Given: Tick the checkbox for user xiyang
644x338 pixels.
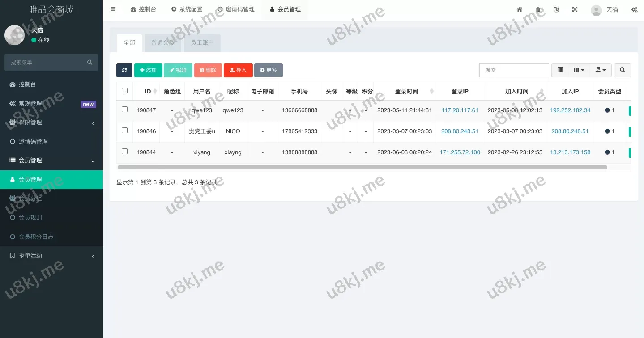Looking at the screenshot, I should click(x=124, y=152).
